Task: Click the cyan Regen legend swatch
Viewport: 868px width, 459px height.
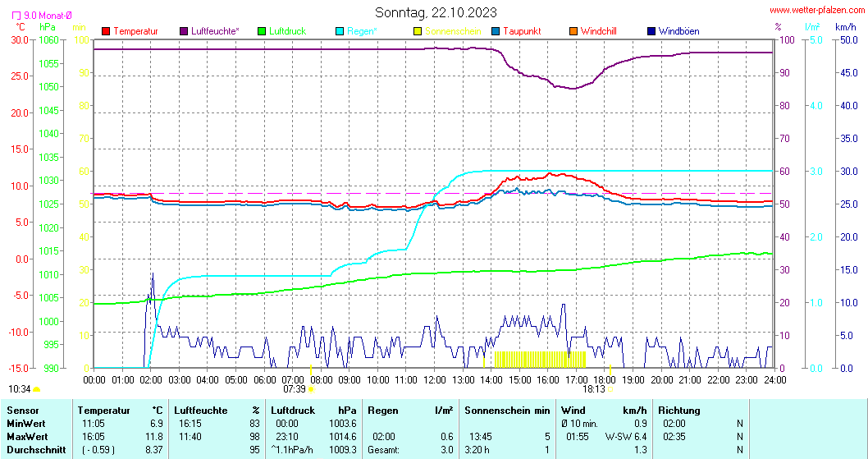Action: pos(340,31)
